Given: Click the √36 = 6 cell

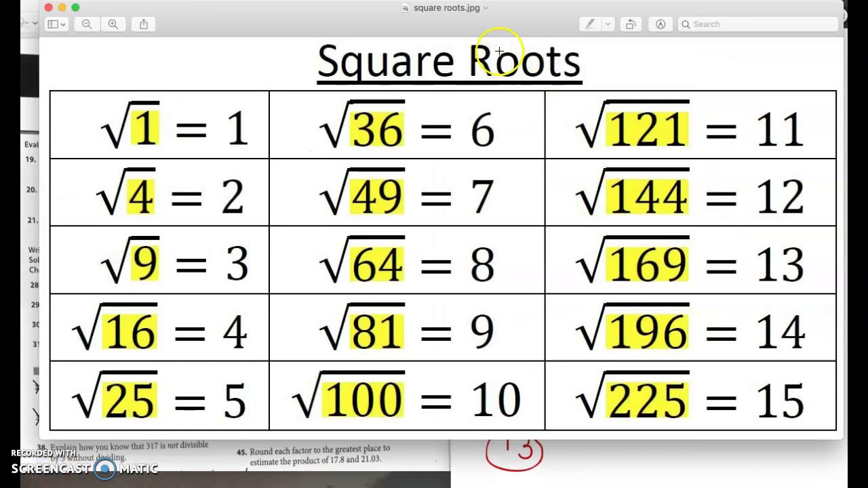Looking at the screenshot, I should click(x=407, y=125).
